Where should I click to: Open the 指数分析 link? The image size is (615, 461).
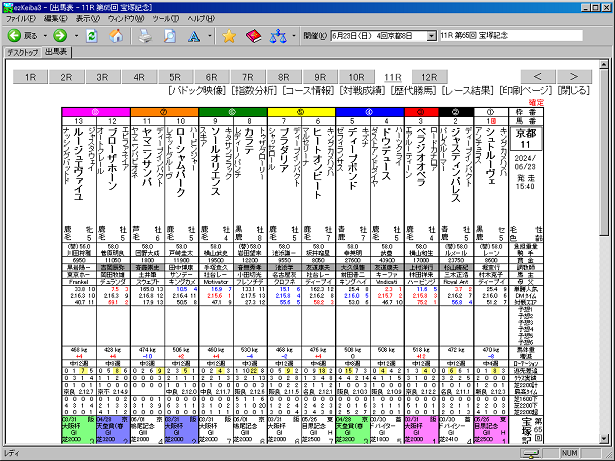click(x=255, y=91)
